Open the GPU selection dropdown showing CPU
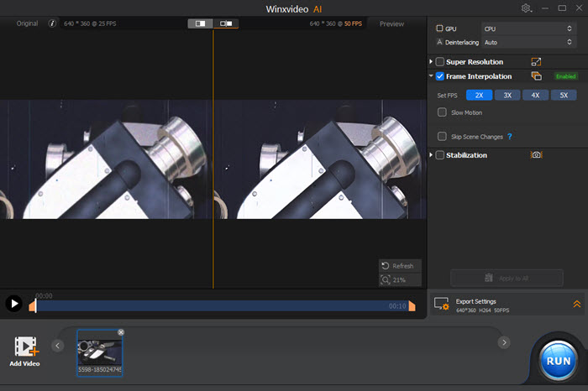Screen dimensions: 588x391 528,29
